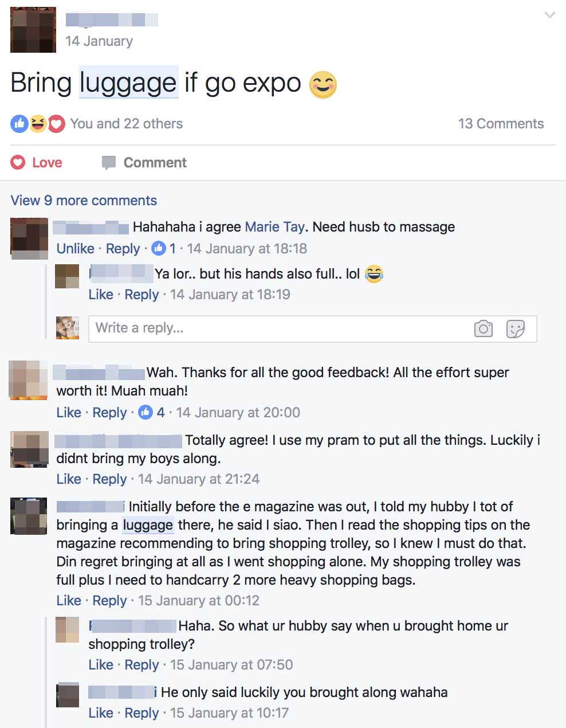Click the heart Love reaction button
Image resolution: width=566 pixels, height=728 pixels.
(37, 163)
